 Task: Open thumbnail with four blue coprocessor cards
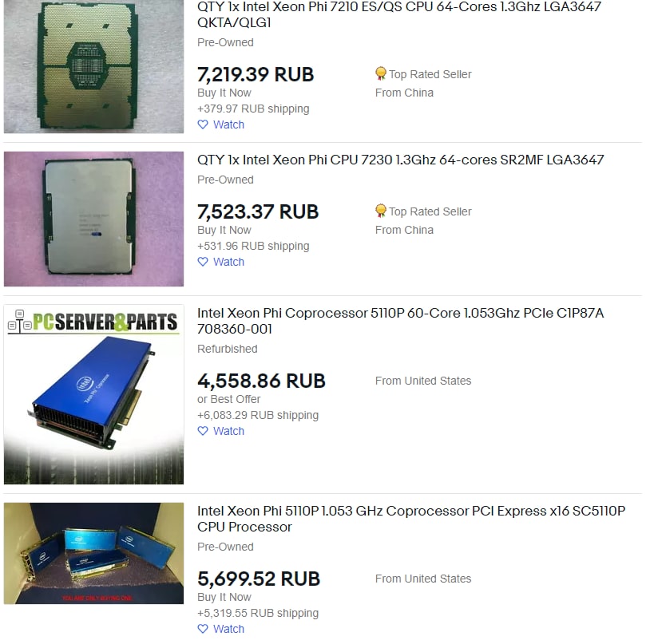(x=94, y=553)
